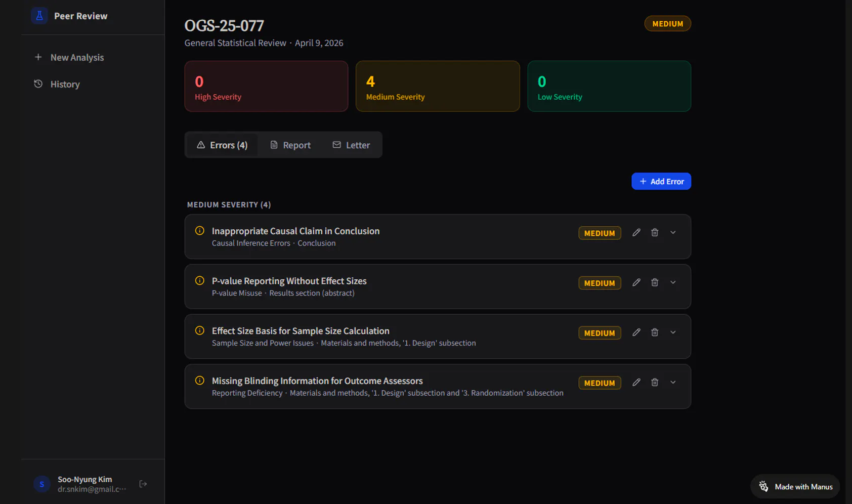Edit the Missing Blinding Information error
The image size is (852, 504).
coord(636,383)
